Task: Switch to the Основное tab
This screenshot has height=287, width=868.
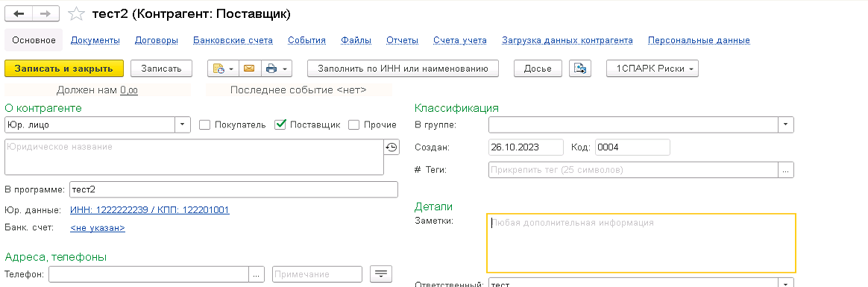Action: pyautogui.click(x=34, y=40)
